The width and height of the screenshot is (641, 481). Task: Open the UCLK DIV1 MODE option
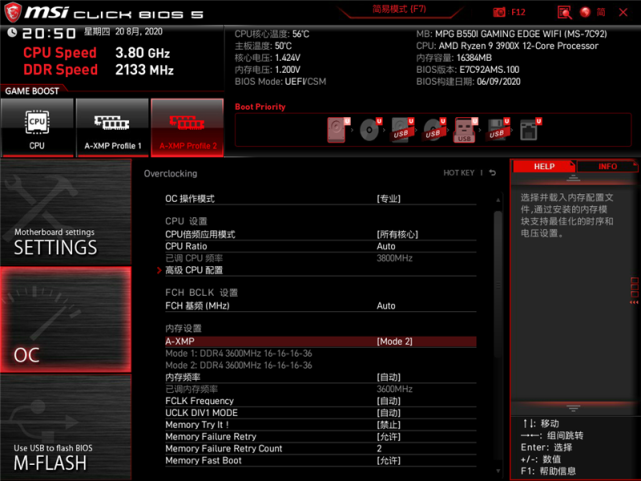pyautogui.click(x=320, y=413)
